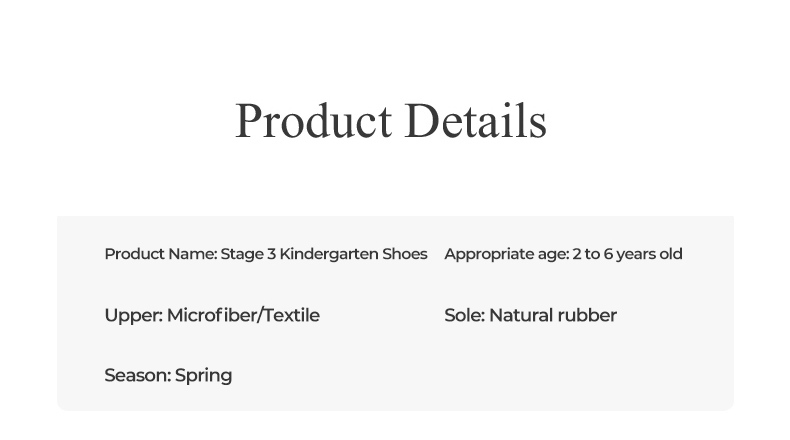Click the Spring season value
This screenshot has width=790, height=440.
pyautogui.click(x=204, y=376)
